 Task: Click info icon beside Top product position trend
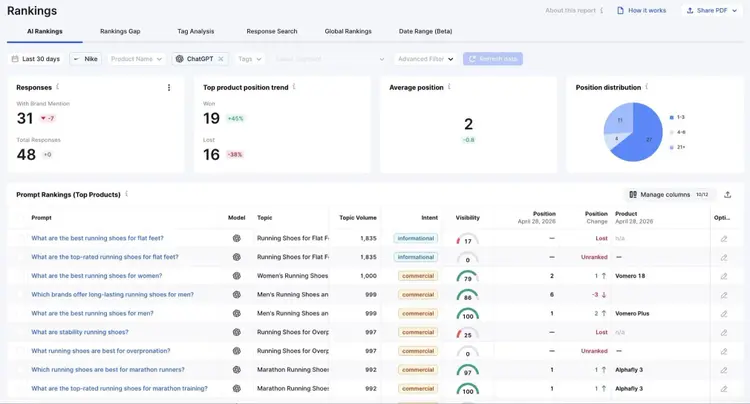[x=294, y=87]
